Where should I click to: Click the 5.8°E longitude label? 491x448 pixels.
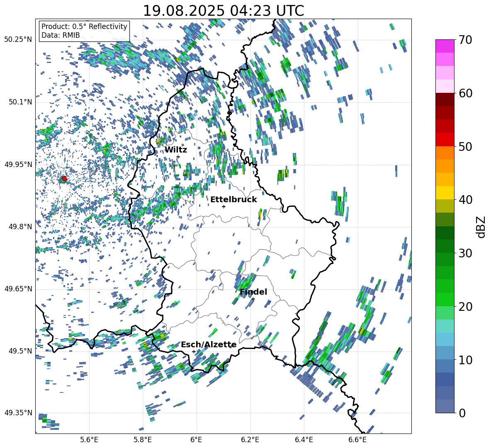(143, 440)
